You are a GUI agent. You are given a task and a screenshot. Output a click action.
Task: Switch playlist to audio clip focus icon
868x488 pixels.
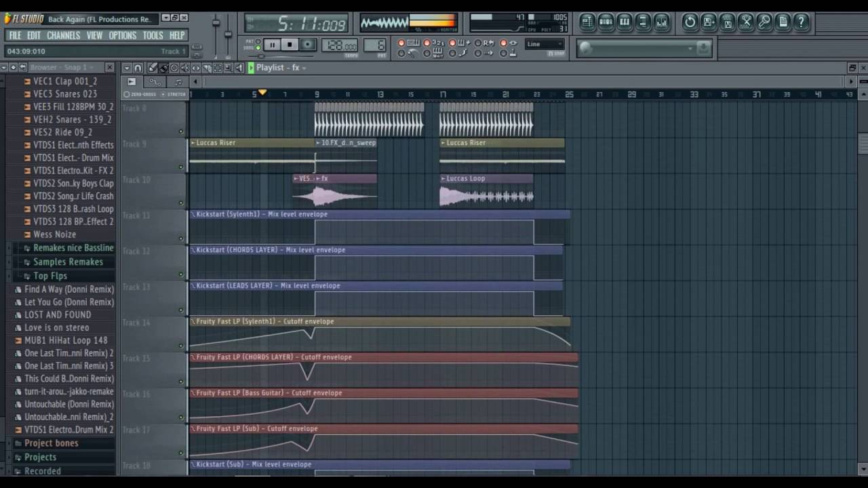coord(132,82)
